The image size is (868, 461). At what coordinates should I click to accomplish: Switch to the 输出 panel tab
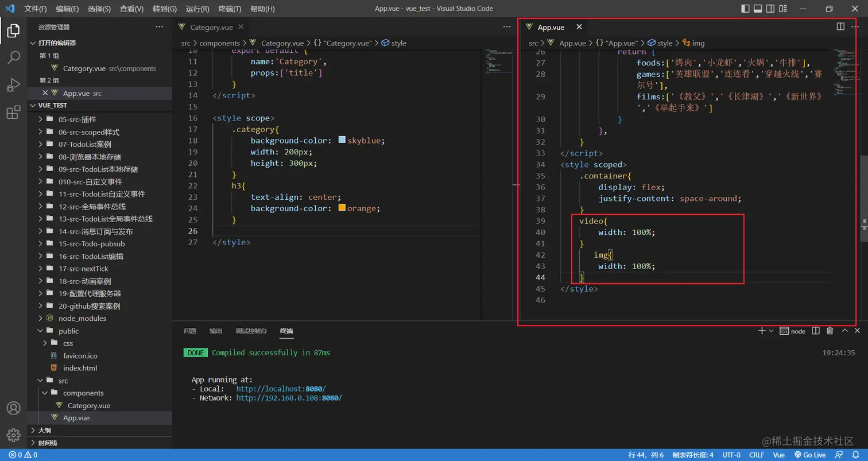click(x=216, y=331)
